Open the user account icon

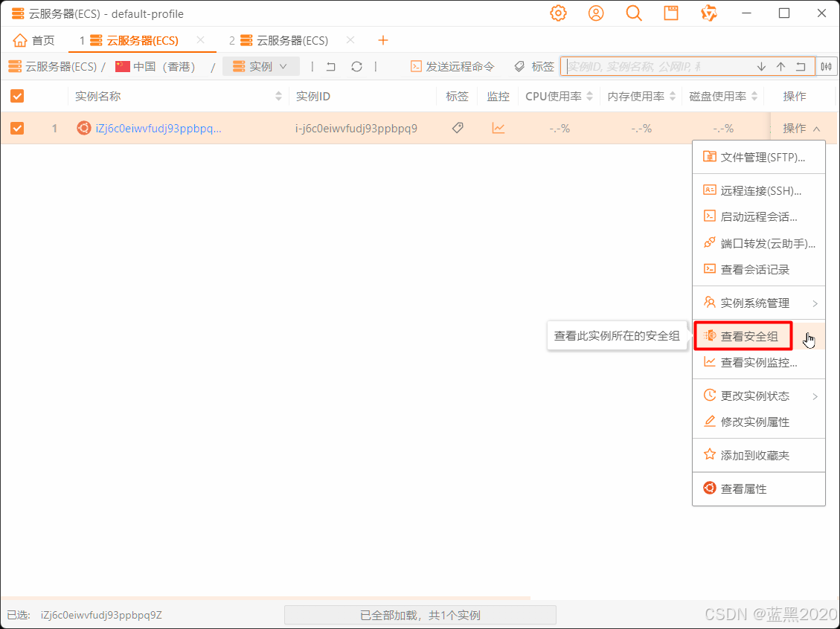(596, 13)
